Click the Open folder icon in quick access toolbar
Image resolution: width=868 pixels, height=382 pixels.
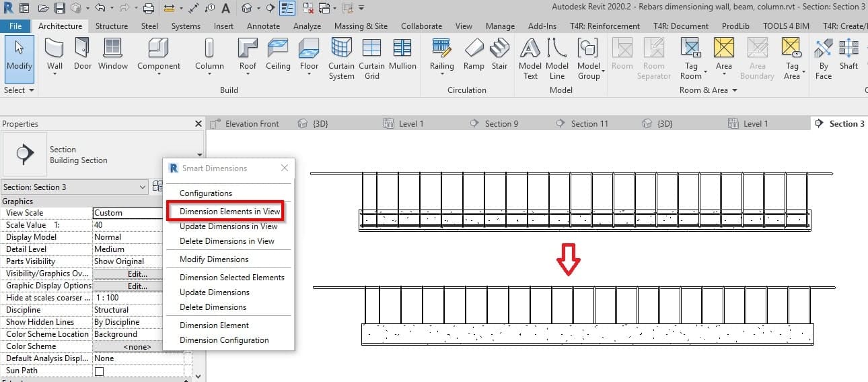coord(44,8)
